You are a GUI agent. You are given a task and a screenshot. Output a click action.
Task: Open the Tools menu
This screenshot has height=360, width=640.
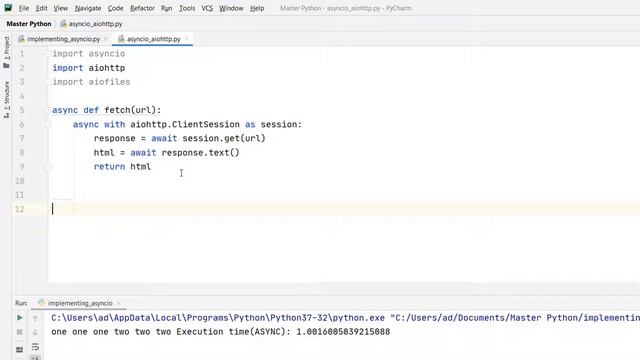point(187,8)
